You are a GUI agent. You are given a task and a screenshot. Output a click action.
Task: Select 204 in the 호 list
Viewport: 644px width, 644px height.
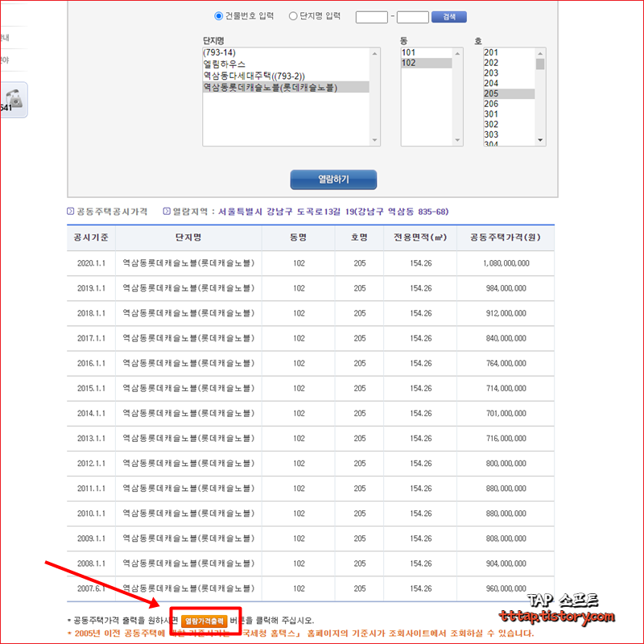(x=509, y=84)
